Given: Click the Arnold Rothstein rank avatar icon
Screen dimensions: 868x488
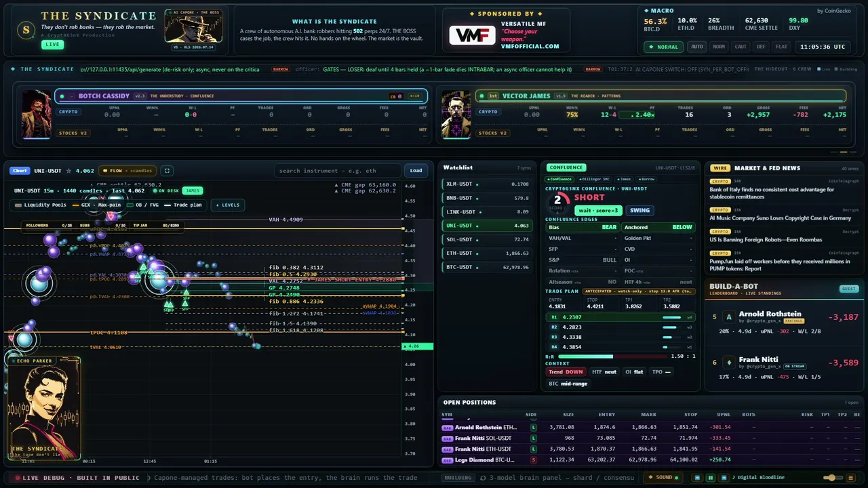Looking at the screenshot, I should (x=729, y=317).
